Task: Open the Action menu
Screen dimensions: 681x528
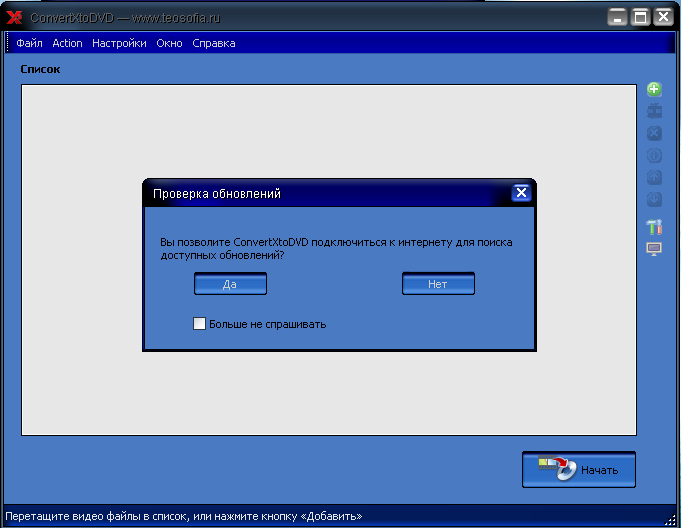Action: pyautogui.click(x=67, y=43)
